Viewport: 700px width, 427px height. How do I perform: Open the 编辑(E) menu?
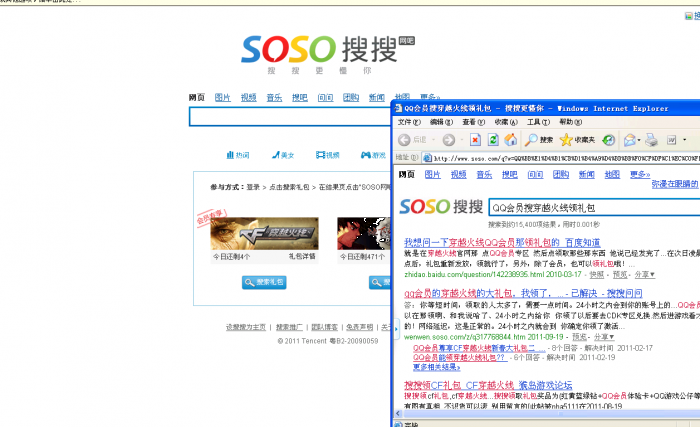(441, 122)
